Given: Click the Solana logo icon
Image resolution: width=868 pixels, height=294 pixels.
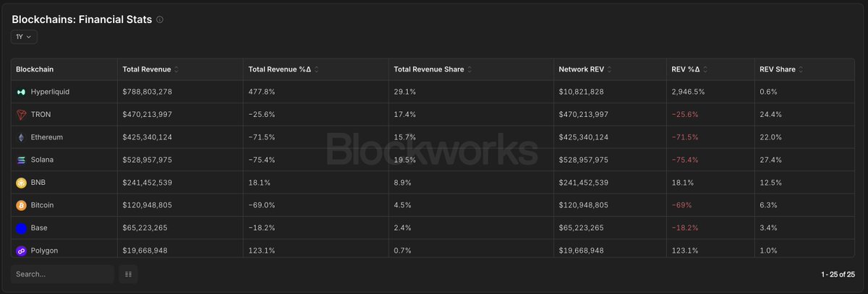Looking at the screenshot, I should point(21,160).
